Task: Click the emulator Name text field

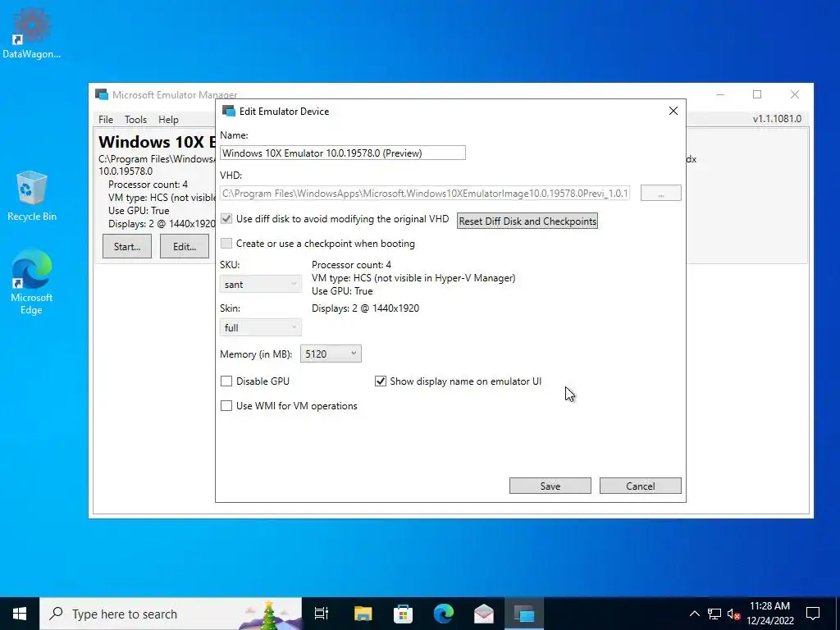Action: (343, 153)
